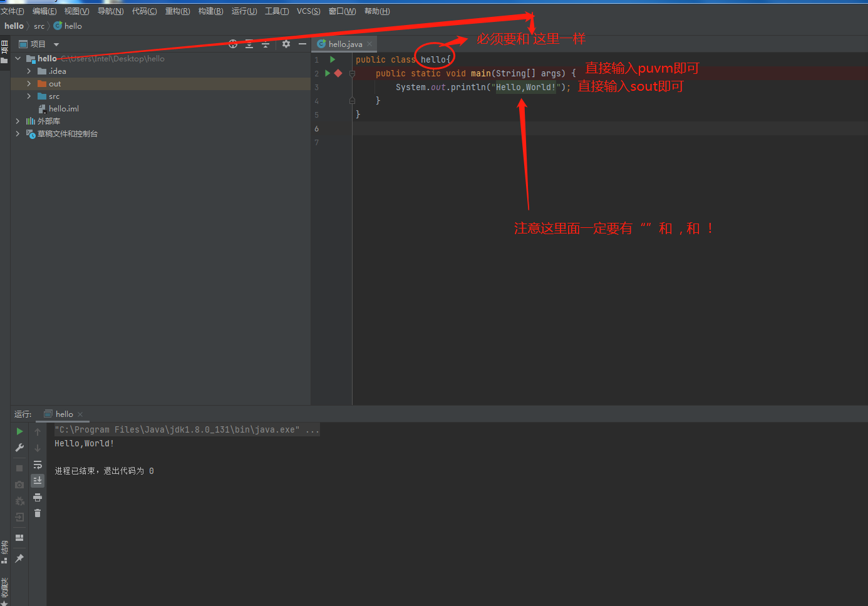
Task: Expand the 外部库 node
Action: (x=18, y=121)
